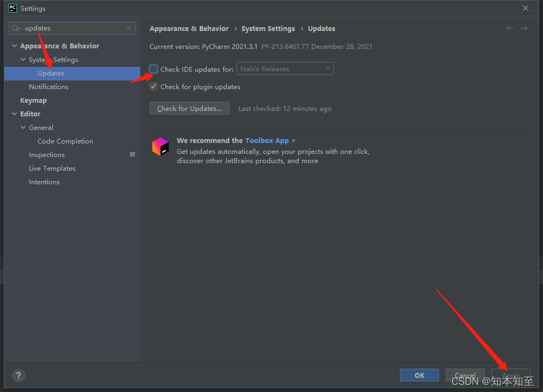Navigate forward with the right arrow icon
This screenshot has width=543, height=392.
(524, 28)
